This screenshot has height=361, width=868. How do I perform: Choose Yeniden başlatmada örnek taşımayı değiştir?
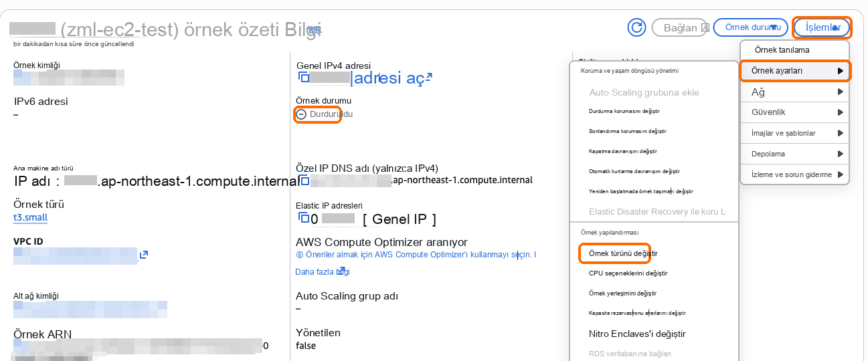pyautogui.click(x=641, y=191)
